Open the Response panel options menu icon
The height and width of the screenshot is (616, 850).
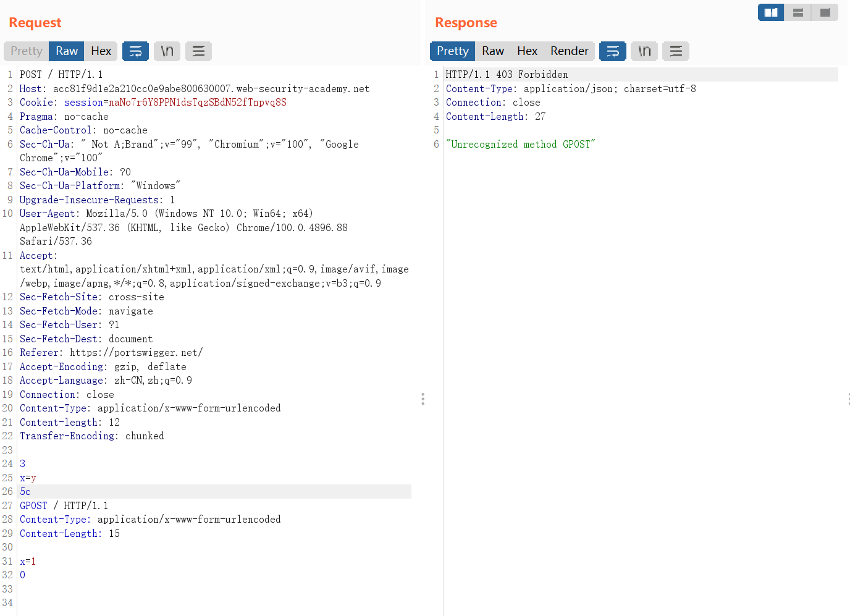(x=676, y=51)
